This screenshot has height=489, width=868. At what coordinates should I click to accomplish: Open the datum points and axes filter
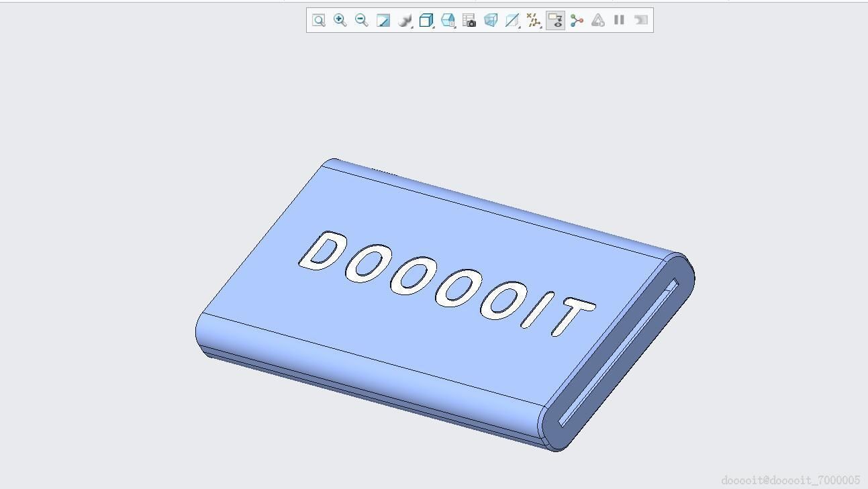[534, 20]
